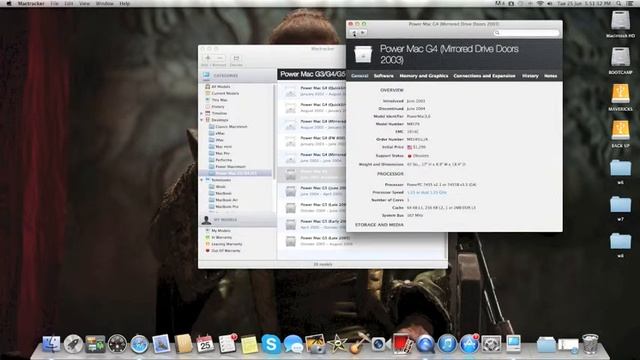
Task: Open Leaving Warranty smart list
Action: point(227,244)
